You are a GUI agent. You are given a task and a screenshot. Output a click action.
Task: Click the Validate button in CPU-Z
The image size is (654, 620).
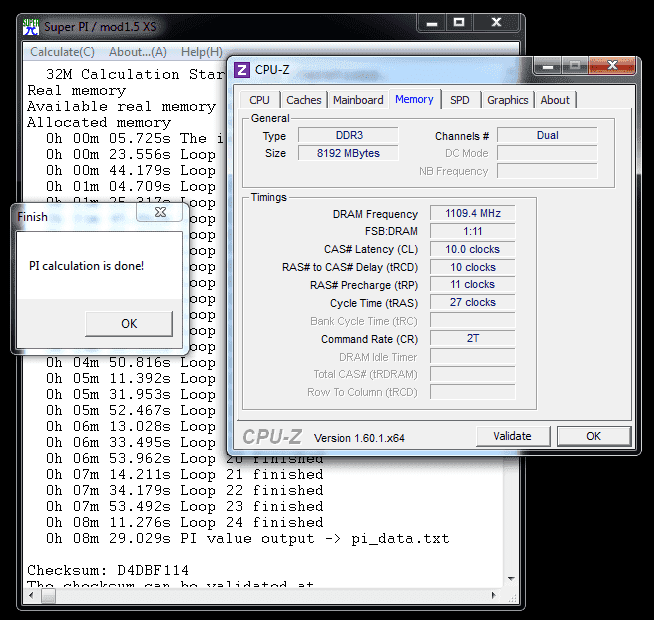tap(513, 436)
